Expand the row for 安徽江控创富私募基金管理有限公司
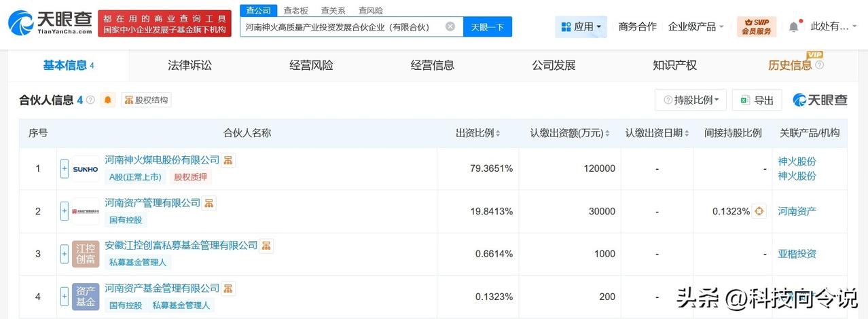 pyautogui.click(x=65, y=254)
